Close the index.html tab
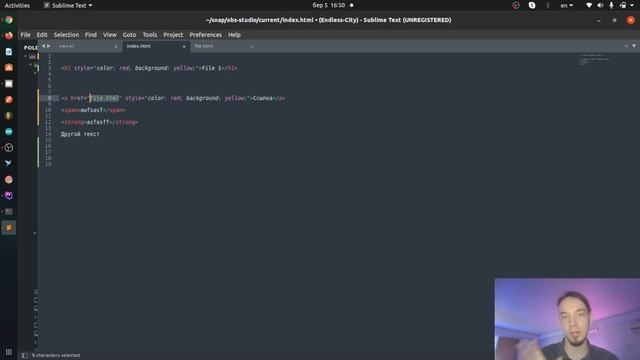Viewport: 640px width, 360px height. pyautogui.click(x=184, y=47)
